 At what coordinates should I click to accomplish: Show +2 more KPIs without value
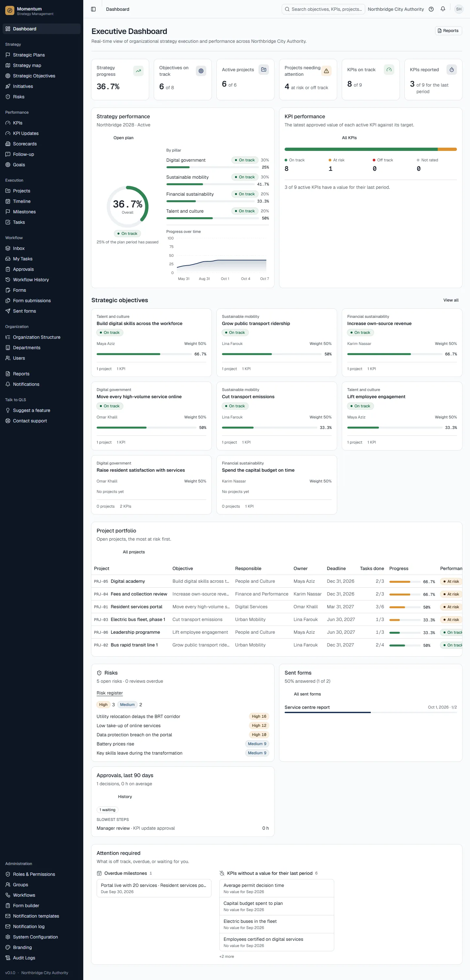click(227, 956)
